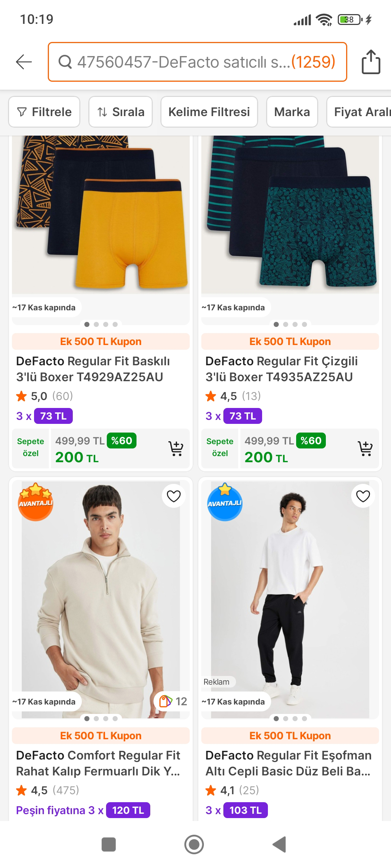Open the yellow boxer product image
The image size is (391, 868).
coord(101,217)
